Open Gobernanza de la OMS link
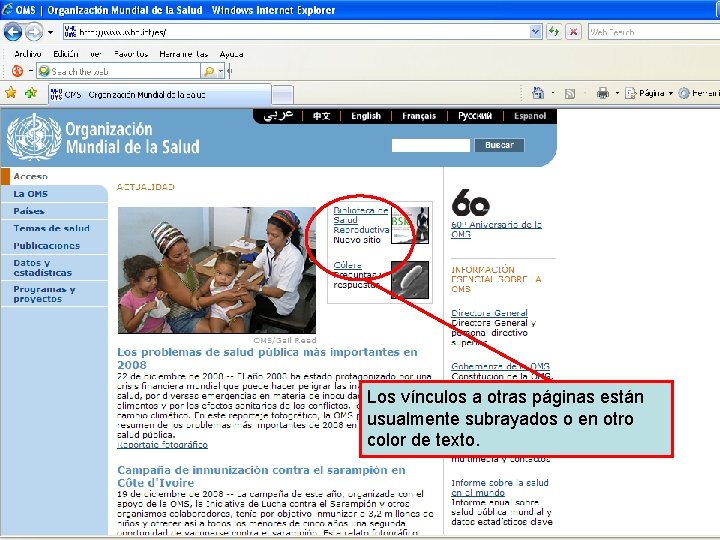This screenshot has height=540, width=720. coord(501,366)
